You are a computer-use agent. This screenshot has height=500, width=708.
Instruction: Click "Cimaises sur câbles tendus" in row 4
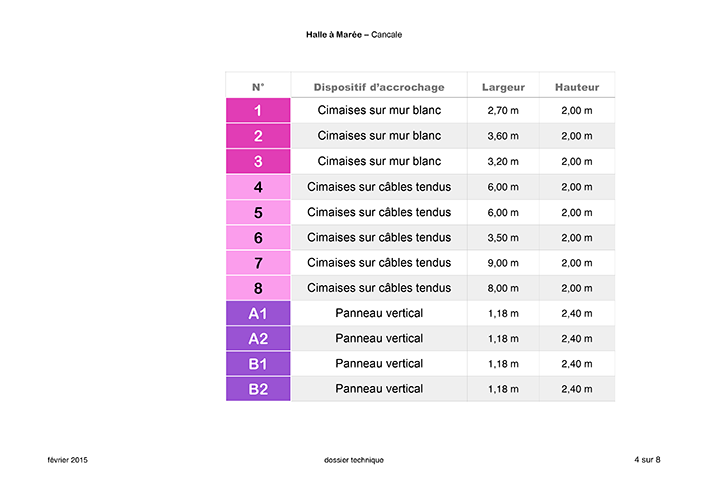[x=379, y=187]
